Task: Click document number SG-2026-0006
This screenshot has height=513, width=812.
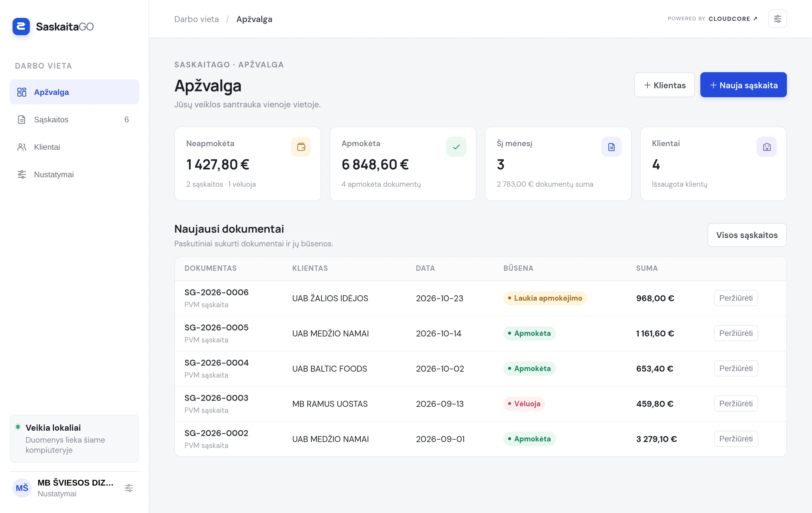Action: pyautogui.click(x=216, y=292)
